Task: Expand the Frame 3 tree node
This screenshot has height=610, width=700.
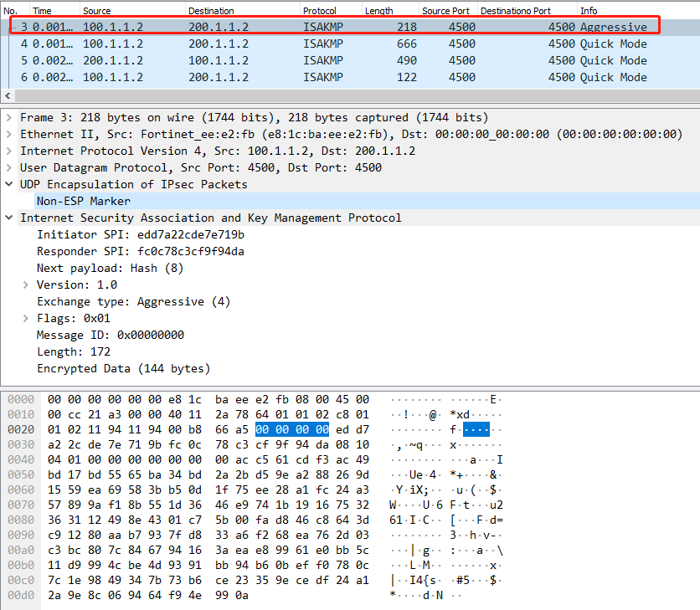Action: (9, 118)
